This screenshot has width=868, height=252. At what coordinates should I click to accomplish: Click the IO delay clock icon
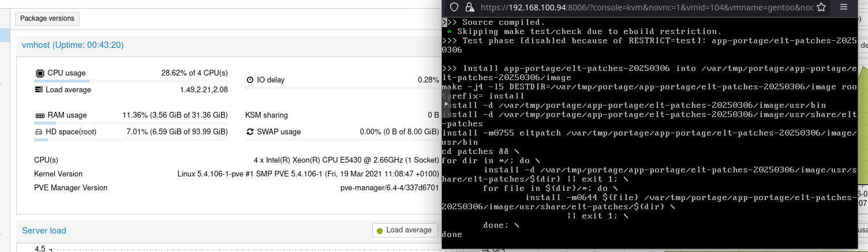pos(250,80)
